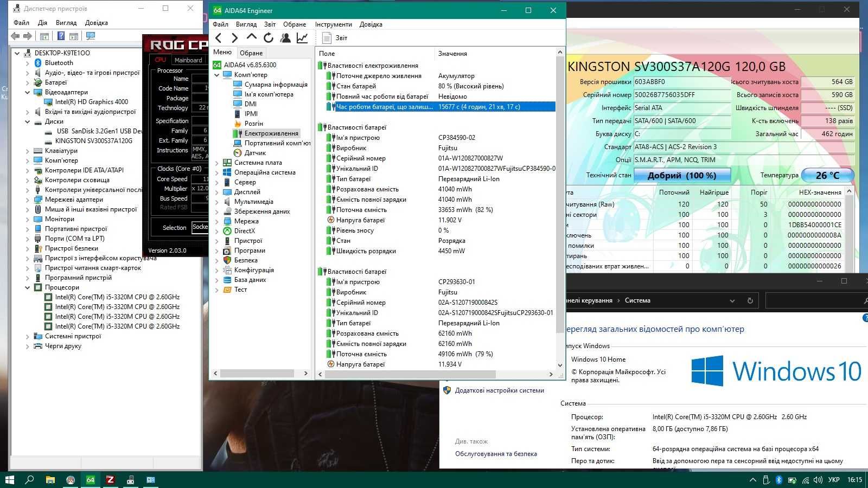Image resolution: width=868 pixels, height=488 pixels.
Task: Click УКР language indicator in tray
Action: 834,480
